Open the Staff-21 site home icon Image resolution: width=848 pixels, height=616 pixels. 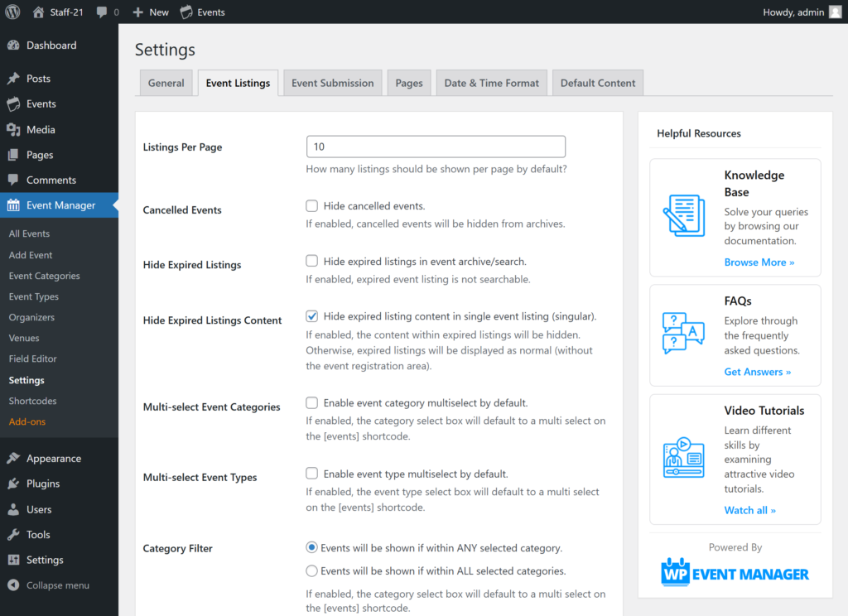(39, 12)
